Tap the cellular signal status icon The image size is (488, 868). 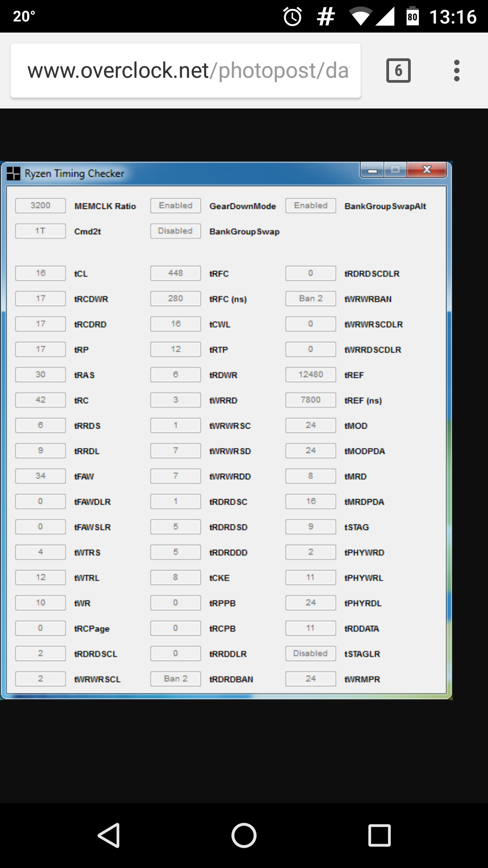(385, 17)
